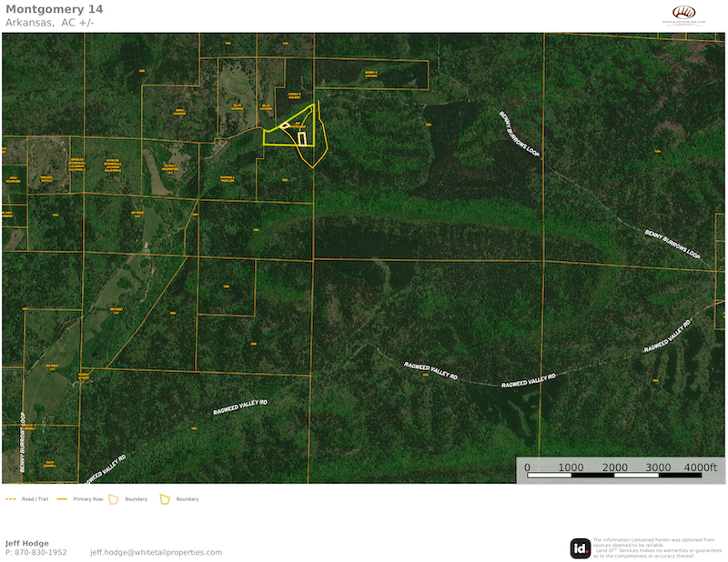The width and height of the screenshot is (728, 562).
Task: Click the Arkansas, AC +/- subtitle
Action: click(49, 23)
